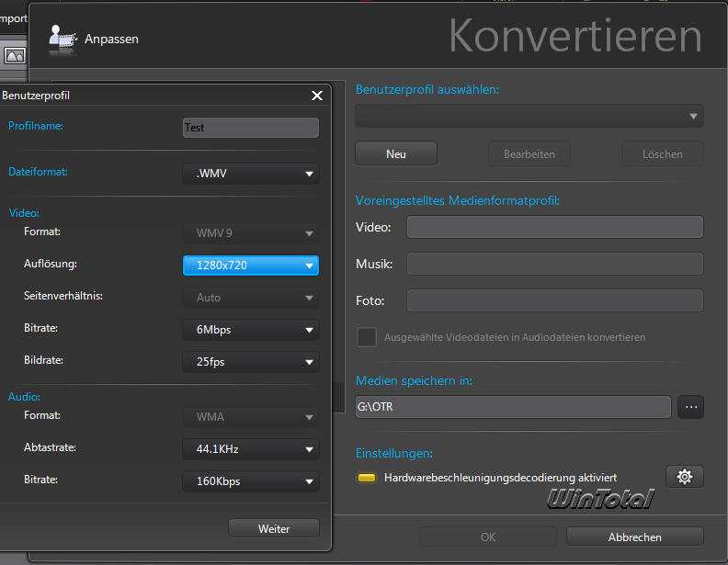
Task: Open the Seitenverhältnis Auto dropdown
Action: point(251,298)
